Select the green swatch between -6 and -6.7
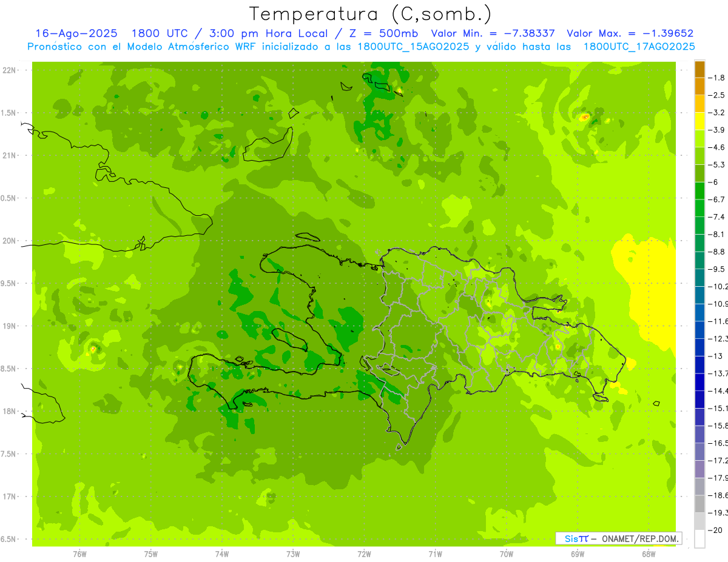Image resolution: width=728 pixels, height=562 pixels. click(x=699, y=191)
